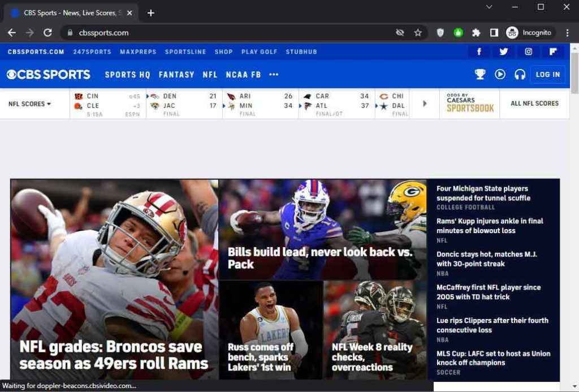
Task: Click the crossed-eye icon in the address bar
Action: pyautogui.click(x=400, y=33)
